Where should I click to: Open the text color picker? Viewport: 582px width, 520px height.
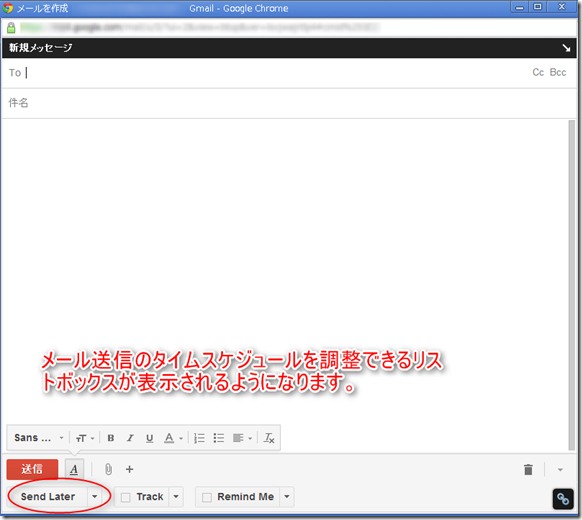pos(173,438)
